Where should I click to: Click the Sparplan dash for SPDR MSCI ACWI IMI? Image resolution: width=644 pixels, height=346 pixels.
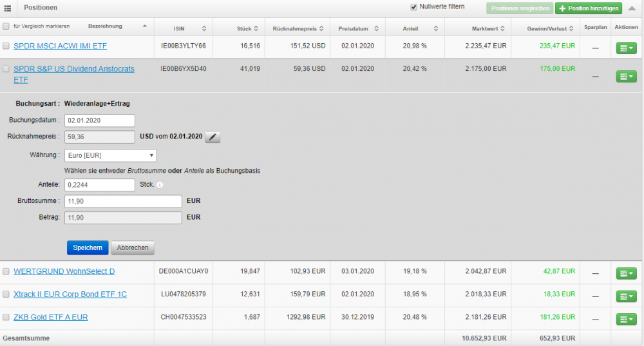(x=595, y=48)
